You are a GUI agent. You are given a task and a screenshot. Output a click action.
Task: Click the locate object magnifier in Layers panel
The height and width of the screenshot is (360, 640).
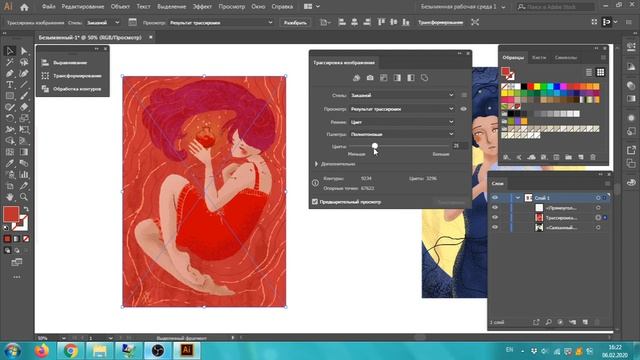point(548,322)
